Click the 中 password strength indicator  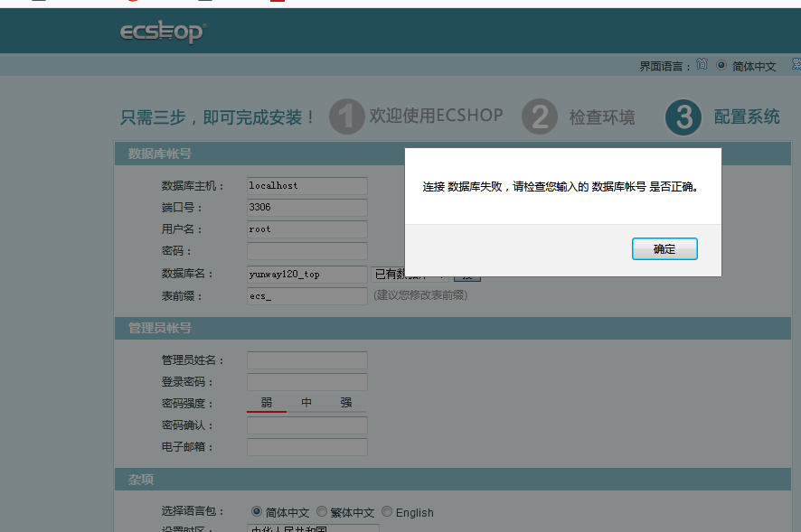coord(306,402)
